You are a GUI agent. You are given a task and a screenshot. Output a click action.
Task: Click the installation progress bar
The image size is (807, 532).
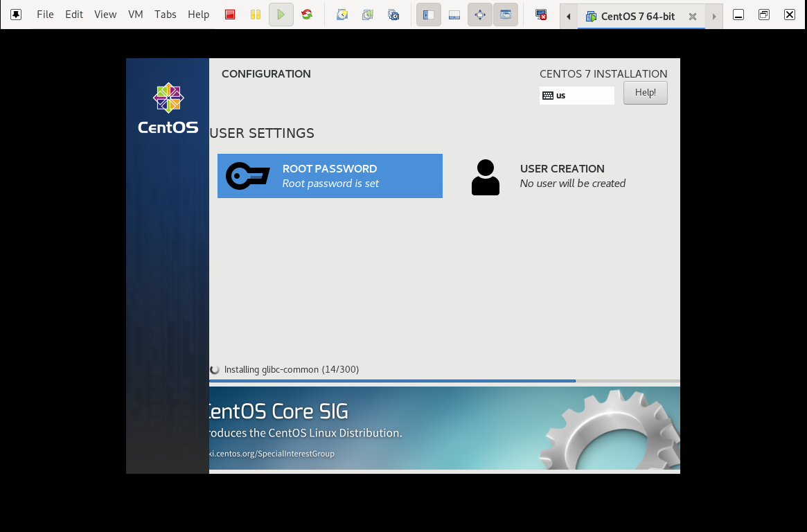(x=445, y=381)
